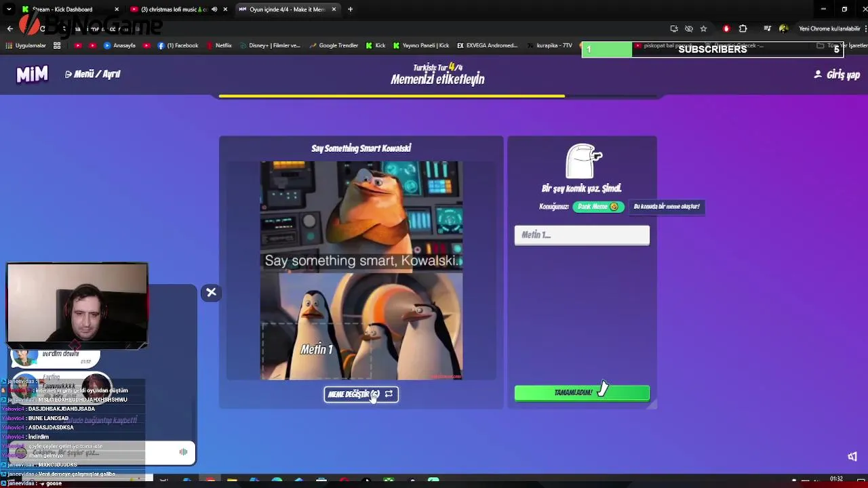Image resolution: width=868 pixels, height=488 pixels.
Task: Open Anasayfa bookmark
Action: [119, 45]
